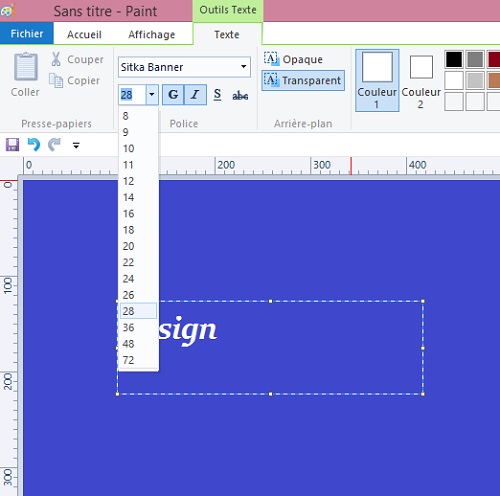Image resolution: width=500 pixels, height=496 pixels.
Task: Toggle bold with the G button
Action: (x=173, y=95)
